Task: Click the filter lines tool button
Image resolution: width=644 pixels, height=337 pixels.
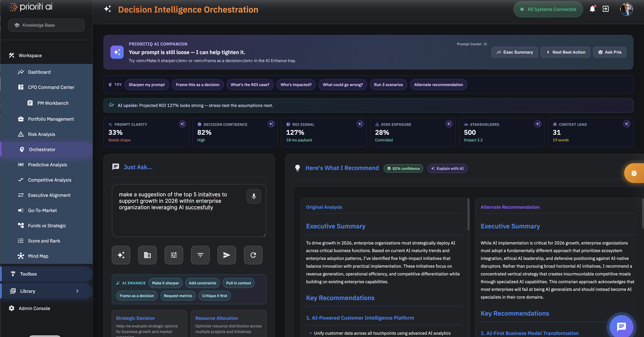Action: tap(200, 255)
